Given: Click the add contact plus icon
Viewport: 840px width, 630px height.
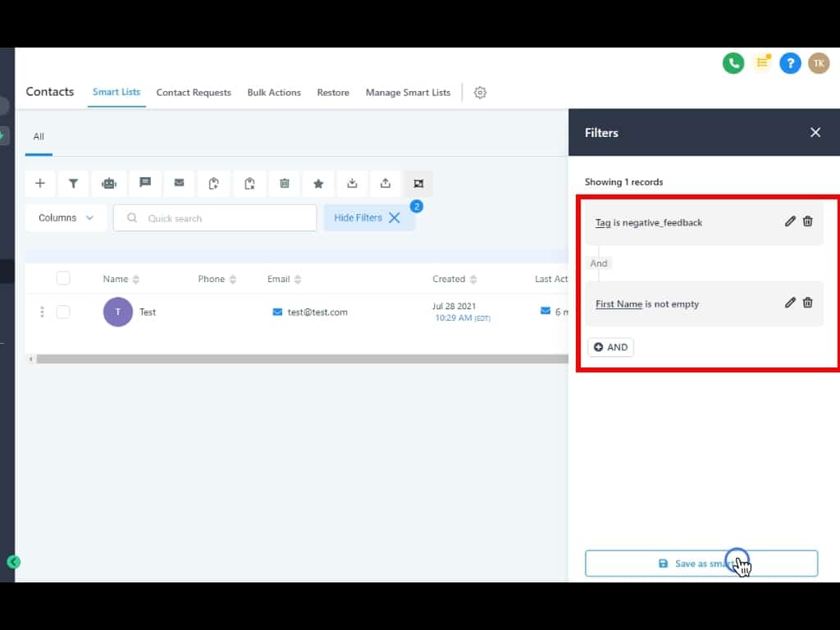Looking at the screenshot, I should click(40, 184).
